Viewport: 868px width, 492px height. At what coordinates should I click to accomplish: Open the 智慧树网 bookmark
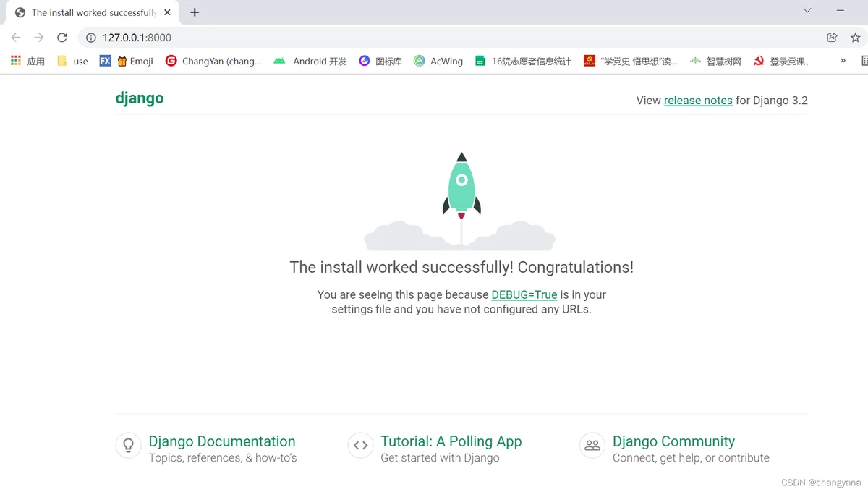point(715,61)
